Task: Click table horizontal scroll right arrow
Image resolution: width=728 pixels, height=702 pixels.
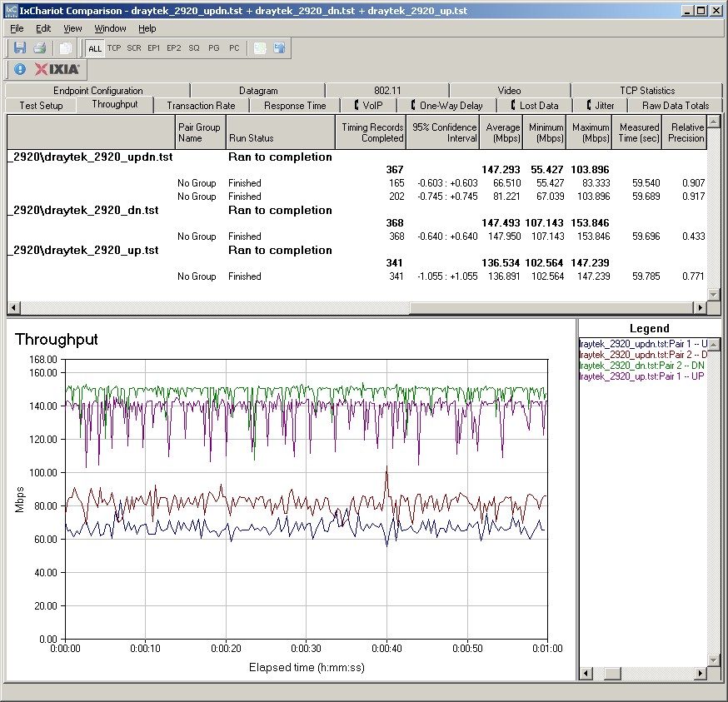Action: coord(701,307)
